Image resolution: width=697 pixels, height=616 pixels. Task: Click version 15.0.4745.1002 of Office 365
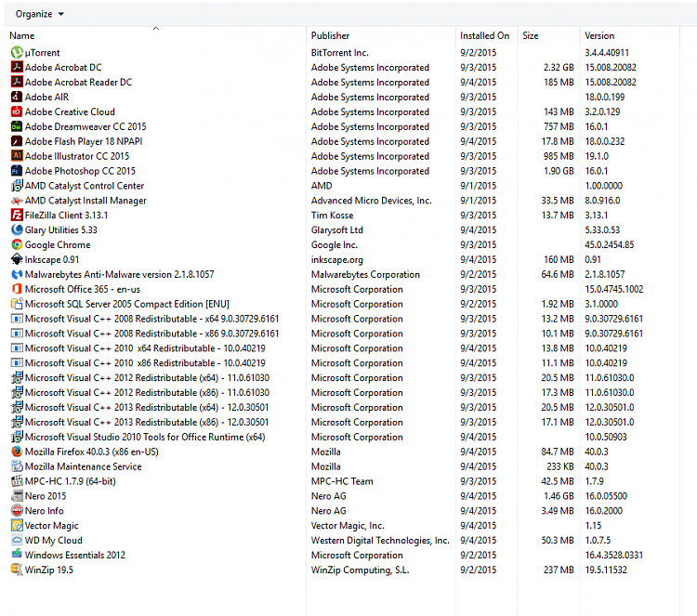point(614,289)
